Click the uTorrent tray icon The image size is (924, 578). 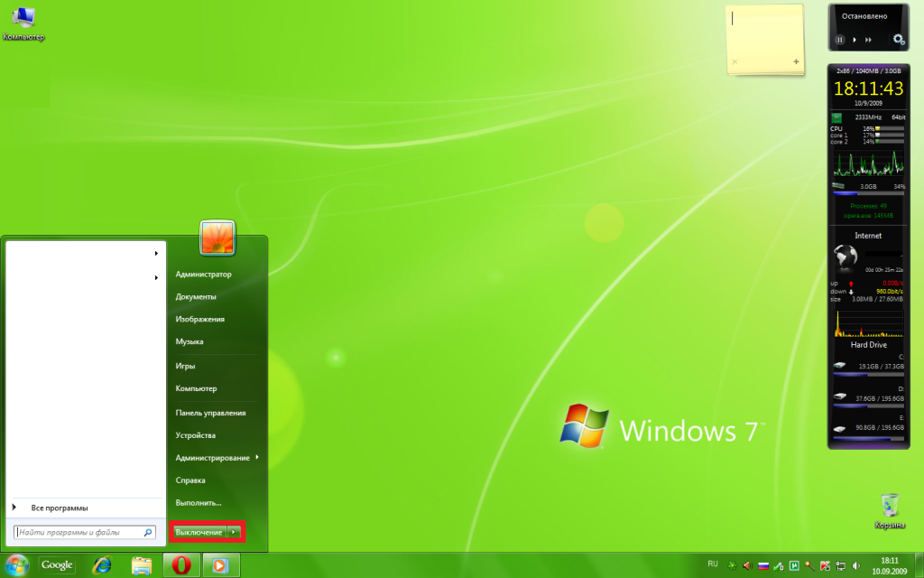point(794,565)
